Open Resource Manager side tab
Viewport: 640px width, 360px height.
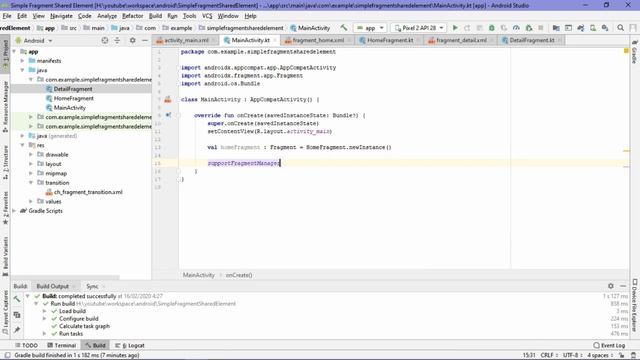point(5,106)
